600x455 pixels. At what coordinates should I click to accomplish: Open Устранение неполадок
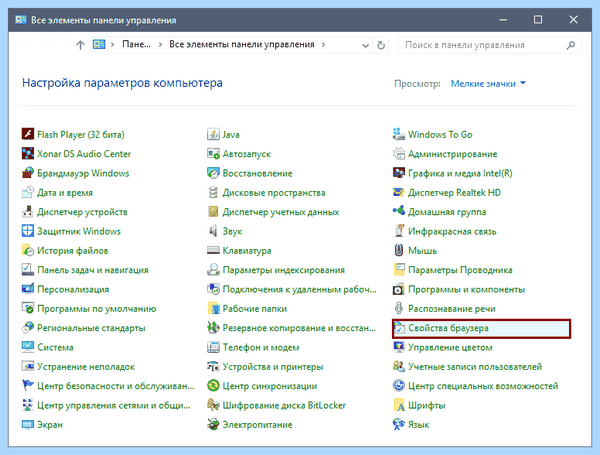[x=86, y=367]
